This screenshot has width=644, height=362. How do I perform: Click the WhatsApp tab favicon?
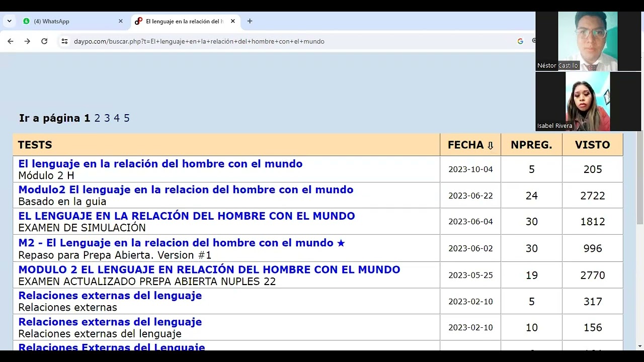point(26,21)
